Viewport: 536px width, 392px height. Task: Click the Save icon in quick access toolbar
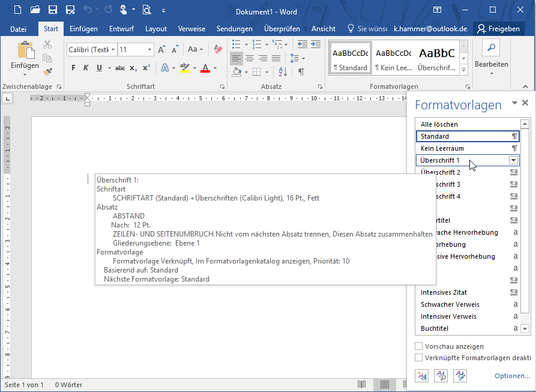[52, 10]
